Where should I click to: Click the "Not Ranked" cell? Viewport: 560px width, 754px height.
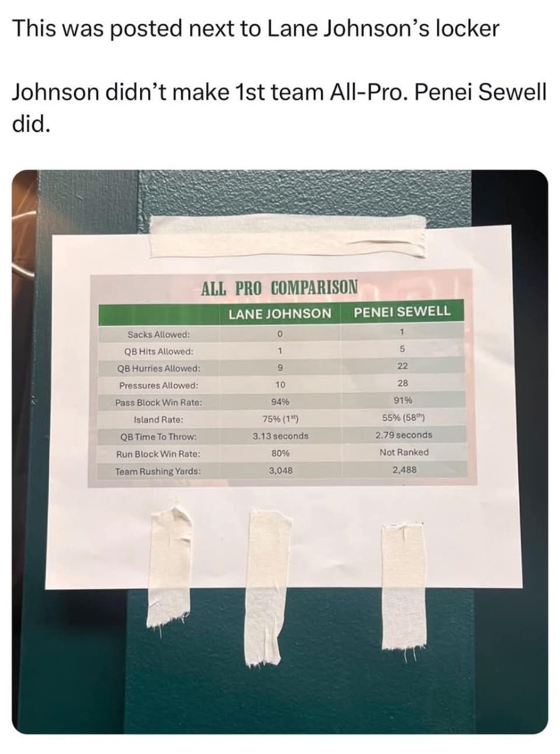(404, 452)
